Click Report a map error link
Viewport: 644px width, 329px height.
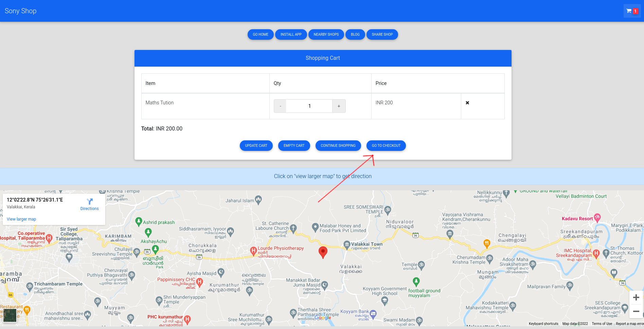[x=630, y=324]
